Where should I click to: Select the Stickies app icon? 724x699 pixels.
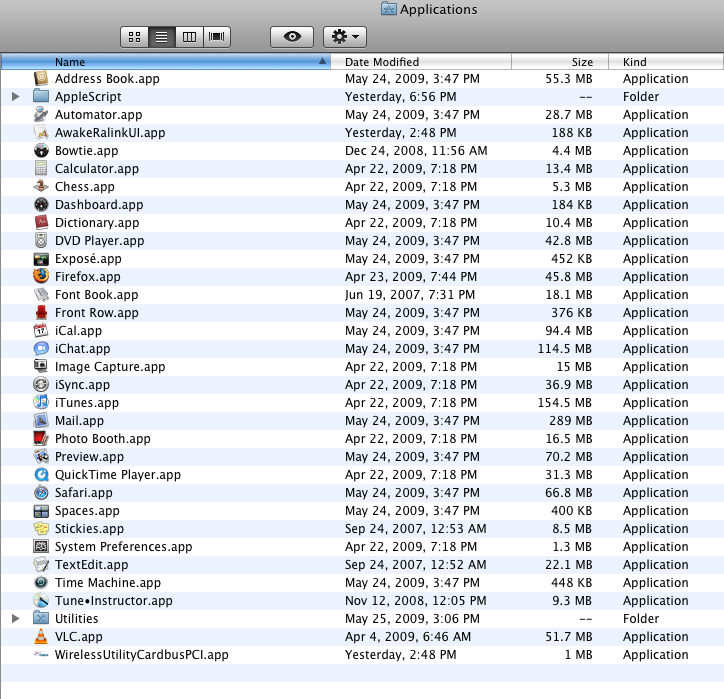41,529
